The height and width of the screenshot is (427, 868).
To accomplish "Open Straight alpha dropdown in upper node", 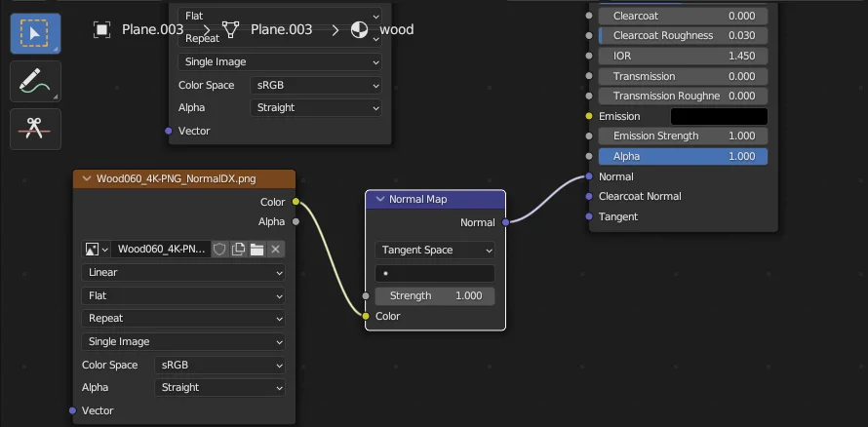I will click(x=316, y=108).
